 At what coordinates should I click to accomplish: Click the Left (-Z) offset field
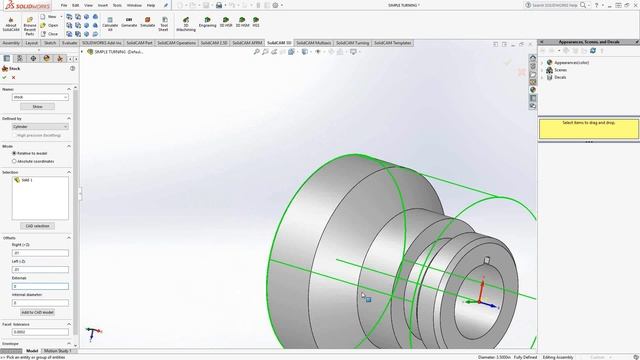(40, 269)
